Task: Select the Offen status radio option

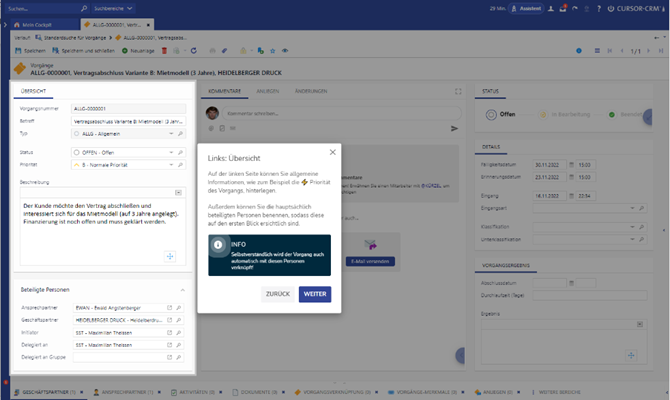Action: click(492, 115)
